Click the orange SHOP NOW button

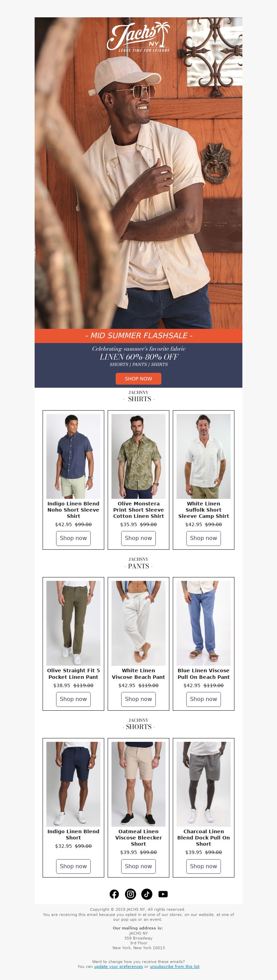coord(138,378)
